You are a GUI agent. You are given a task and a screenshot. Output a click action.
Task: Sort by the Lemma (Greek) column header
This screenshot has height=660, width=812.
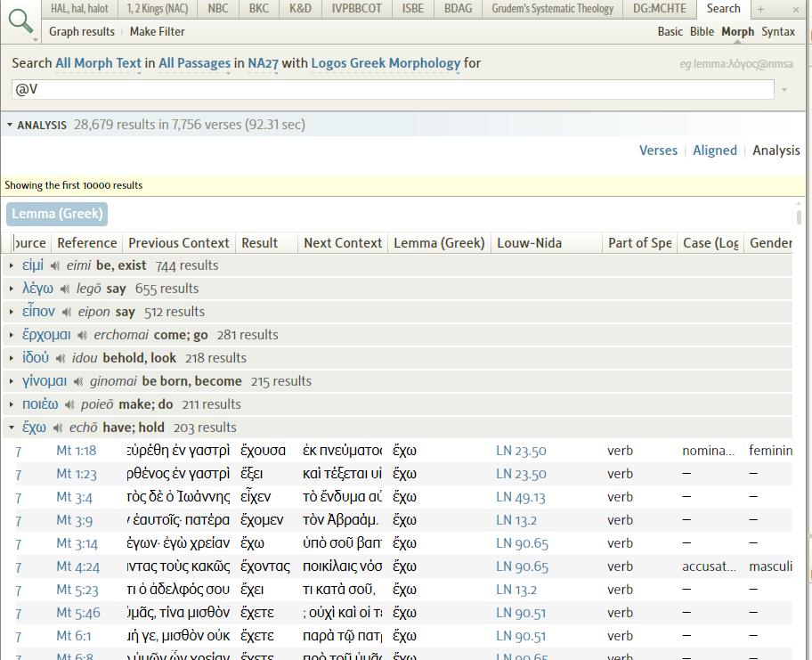point(439,243)
